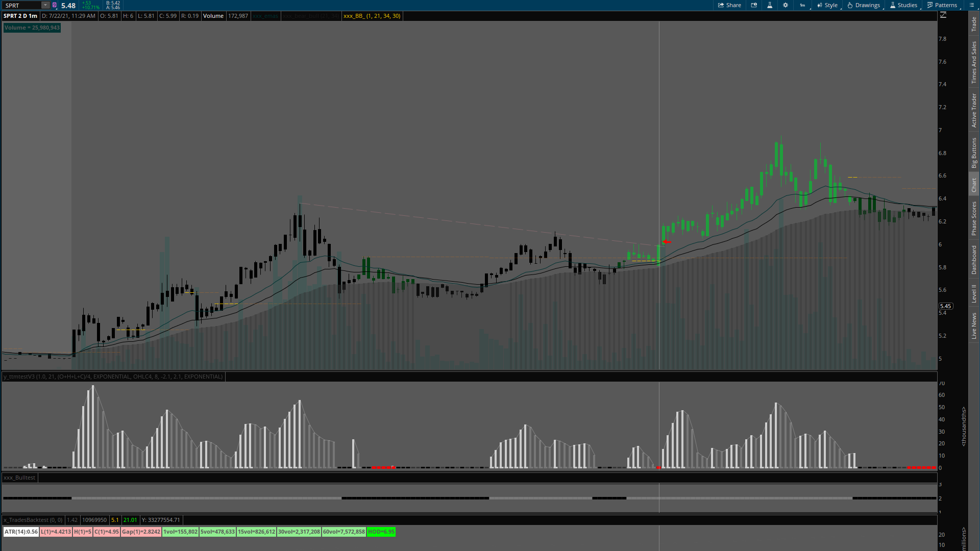Screen dimensions: 980x551
Task: Open the 1m timeframe selector
Action: pyautogui.click(x=803, y=5)
